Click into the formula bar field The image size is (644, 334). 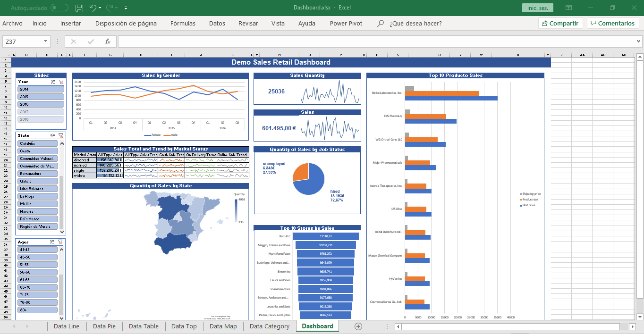coord(380,42)
